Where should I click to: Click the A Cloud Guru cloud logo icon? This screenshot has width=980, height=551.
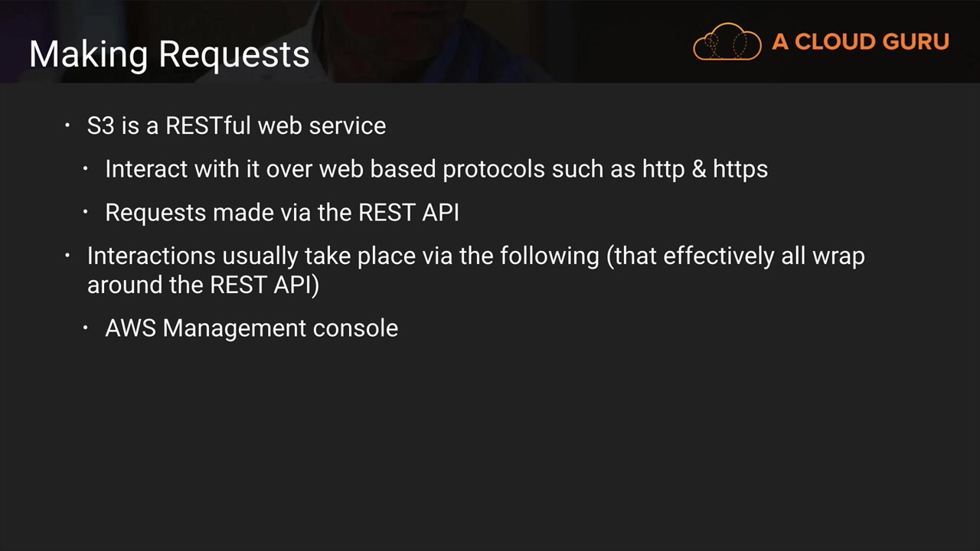click(727, 42)
